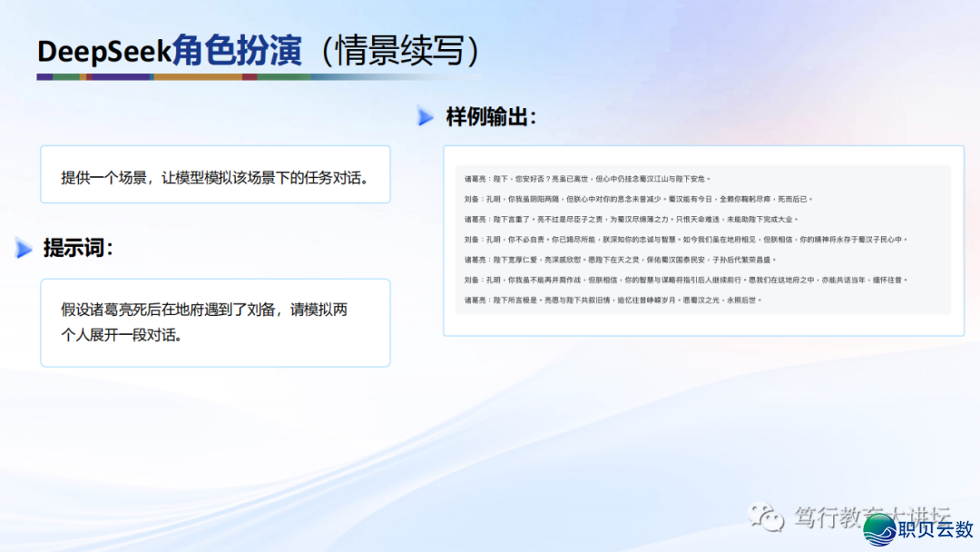Viewport: 980px width, 552px height.
Task: Click the DeepSeek word in the slide title
Action: pos(103,51)
